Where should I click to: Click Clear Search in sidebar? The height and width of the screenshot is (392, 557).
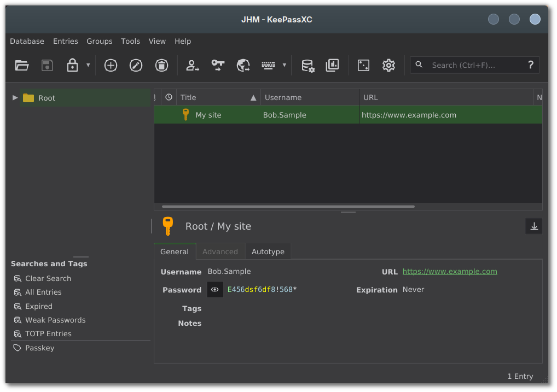[48, 279]
